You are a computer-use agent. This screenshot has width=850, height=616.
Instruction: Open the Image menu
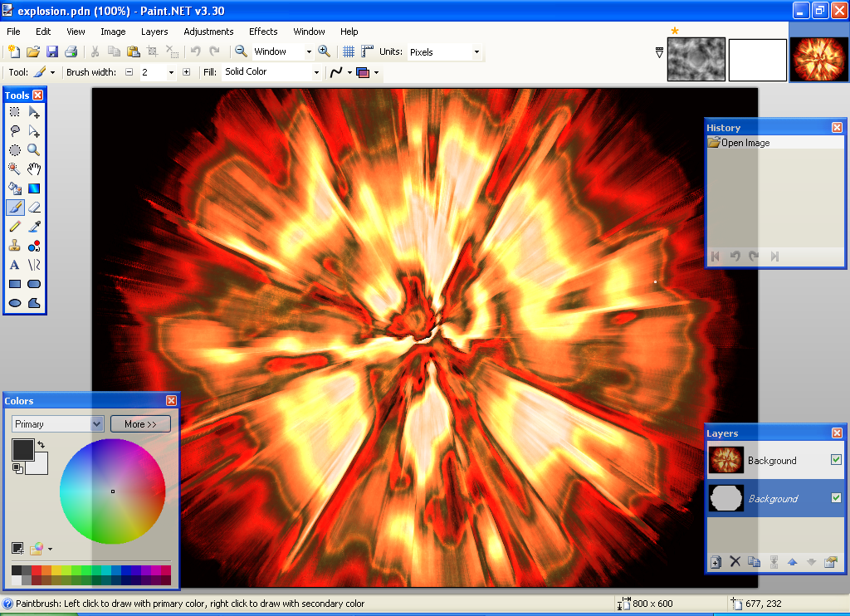(x=113, y=32)
